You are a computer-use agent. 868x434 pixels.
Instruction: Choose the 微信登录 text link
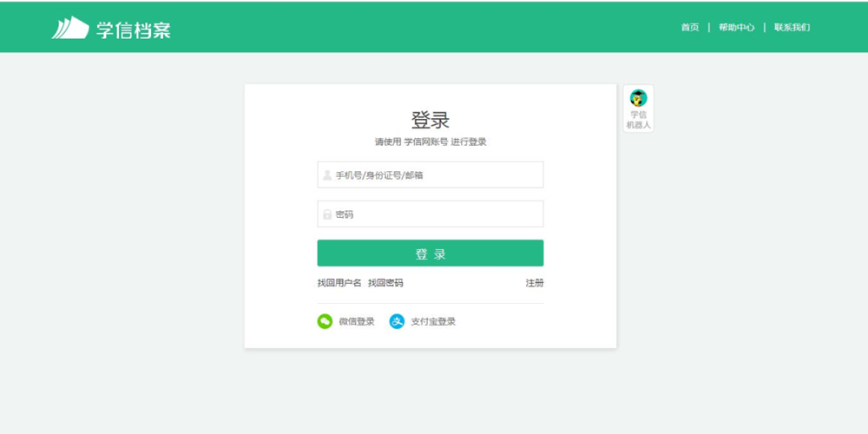pos(357,321)
